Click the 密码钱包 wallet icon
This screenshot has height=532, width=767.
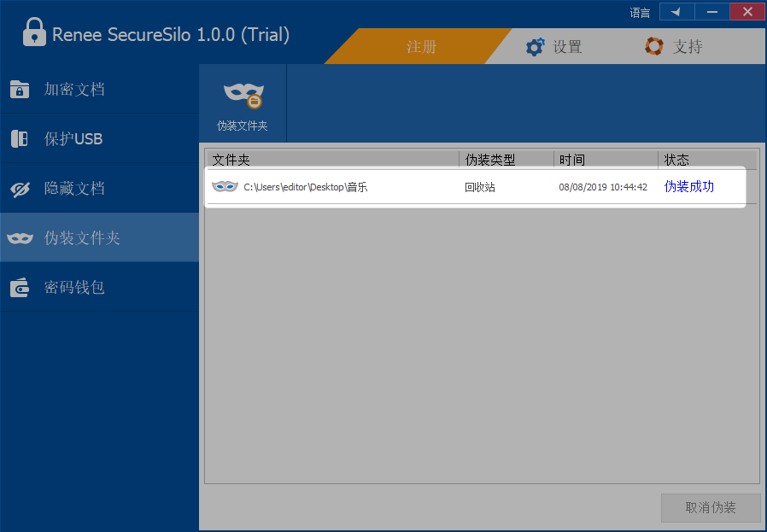pos(20,288)
